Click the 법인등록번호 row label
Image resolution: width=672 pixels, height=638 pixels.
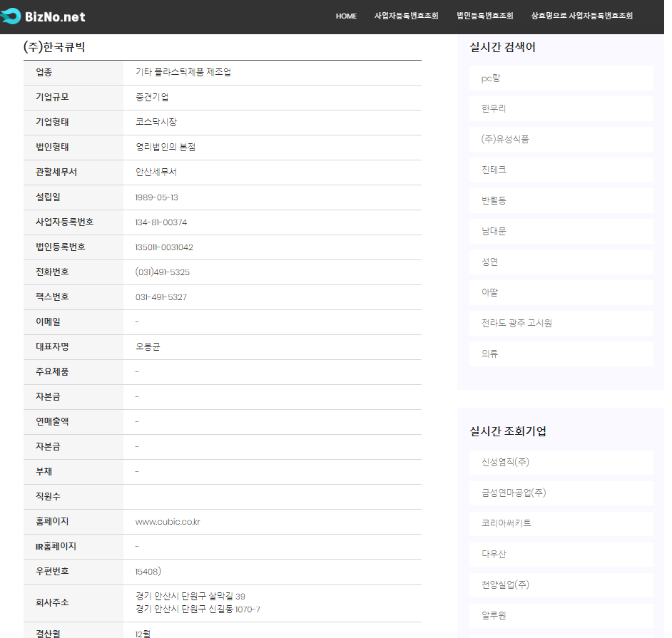[61, 247]
